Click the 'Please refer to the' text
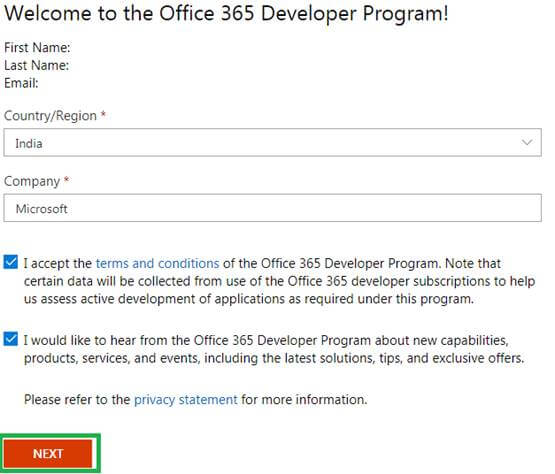The height and width of the screenshot is (474, 555). (x=77, y=400)
